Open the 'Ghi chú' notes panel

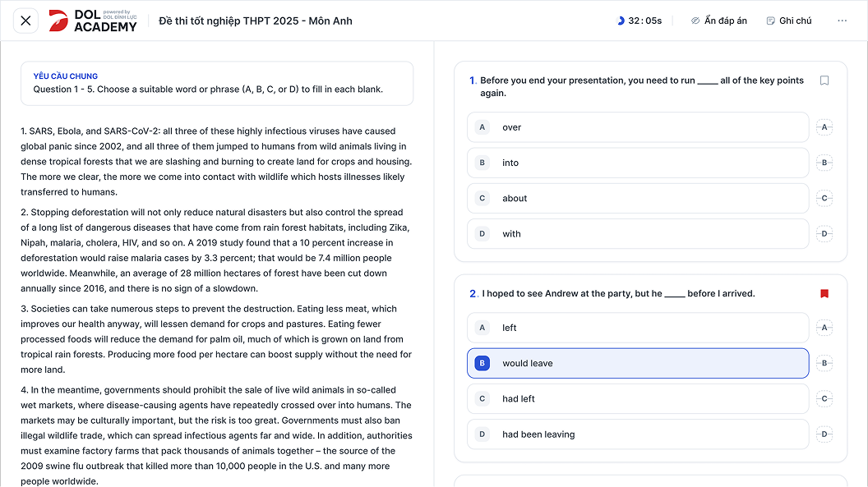click(788, 21)
